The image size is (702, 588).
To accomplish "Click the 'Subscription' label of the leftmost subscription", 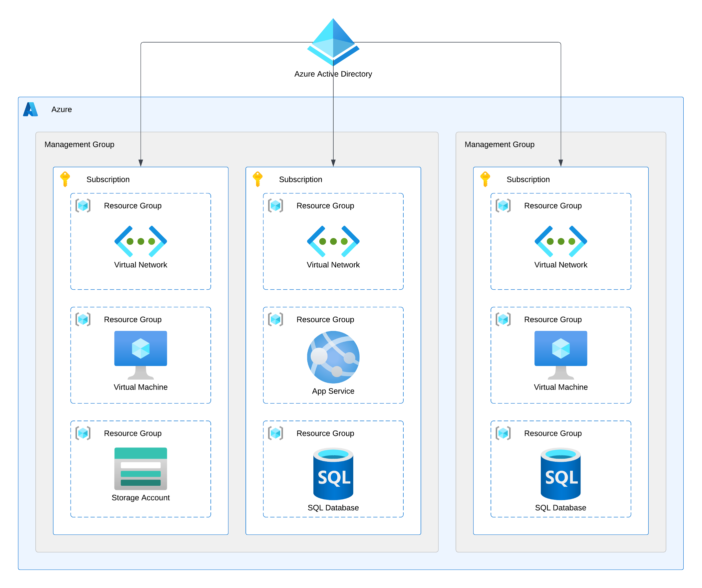I will pos(108,179).
